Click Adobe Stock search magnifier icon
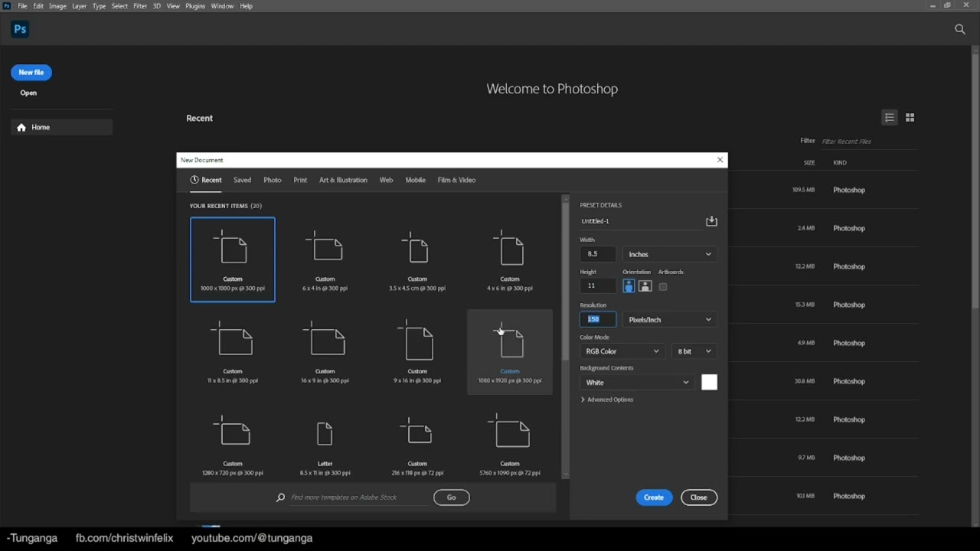 pos(280,497)
